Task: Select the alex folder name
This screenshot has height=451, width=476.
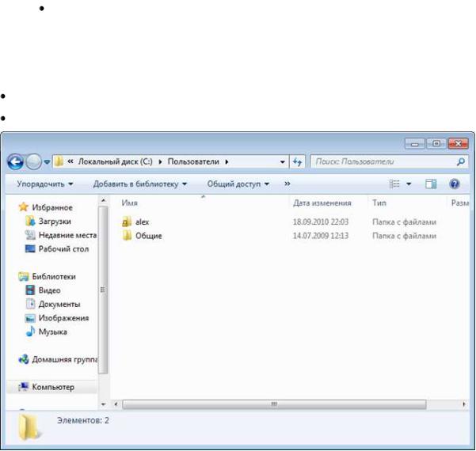Action: click(x=142, y=222)
